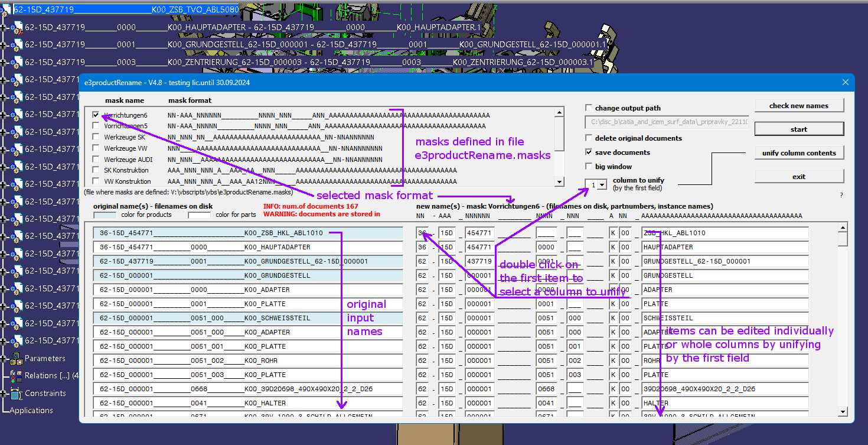Toggle the save documents checkbox
Viewport: 868px width, 445px height.
point(589,152)
